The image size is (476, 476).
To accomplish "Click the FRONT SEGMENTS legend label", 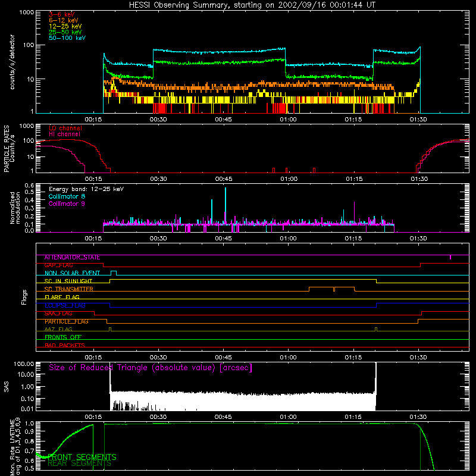I will pos(82,457).
